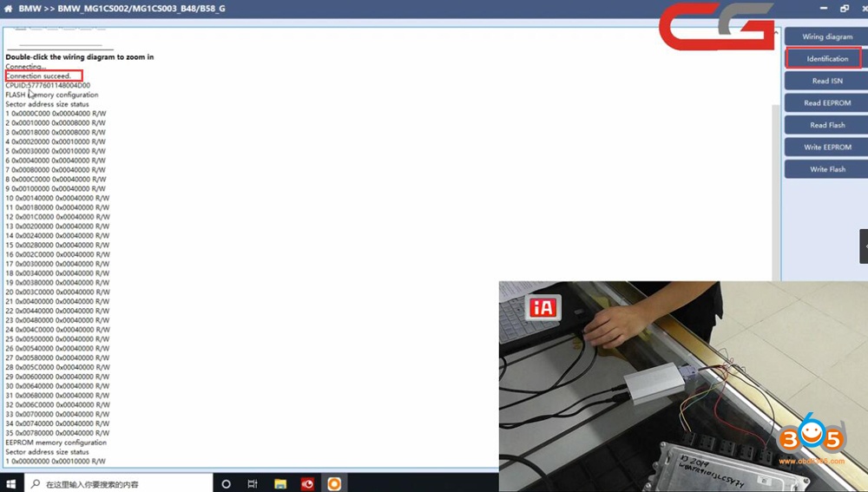Click the iA badge in video overlay

[x=542, y=308]
